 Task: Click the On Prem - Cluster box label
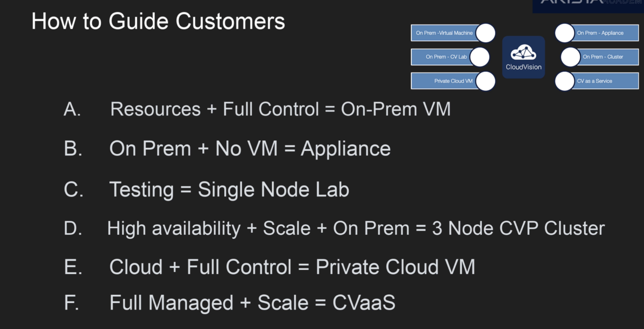pos(603,57)
